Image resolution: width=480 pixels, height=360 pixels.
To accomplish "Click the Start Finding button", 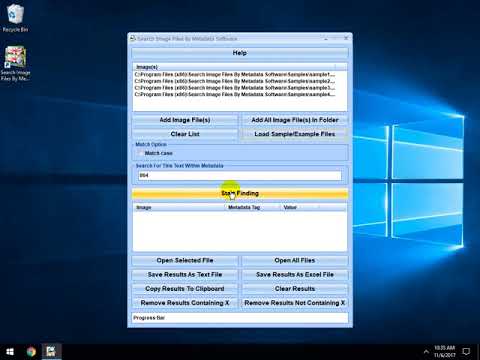I will [240, 193].
